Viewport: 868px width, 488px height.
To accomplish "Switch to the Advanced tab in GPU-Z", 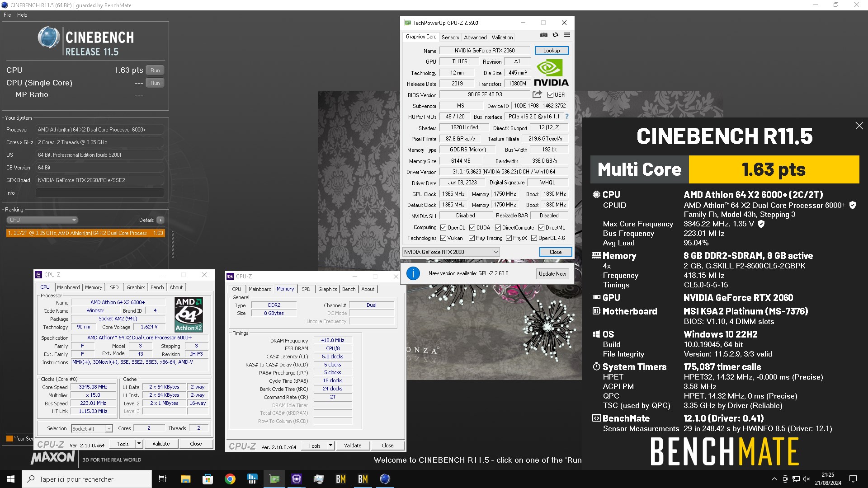I will tap(475, 38).
